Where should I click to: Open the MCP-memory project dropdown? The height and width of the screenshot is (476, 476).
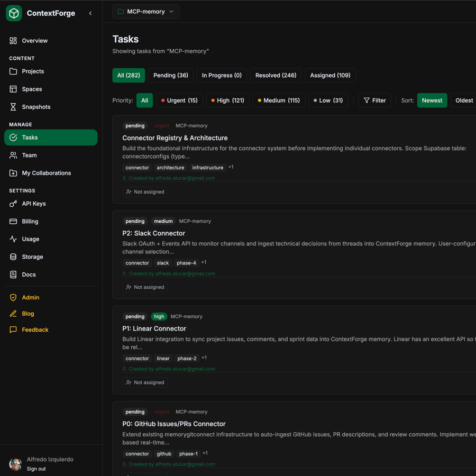click(x=145, y=11)
